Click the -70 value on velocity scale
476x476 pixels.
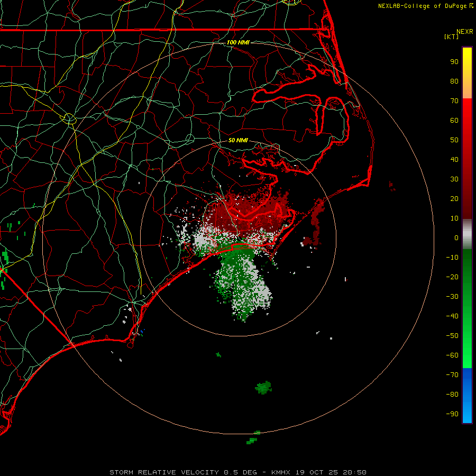point(452,374)
